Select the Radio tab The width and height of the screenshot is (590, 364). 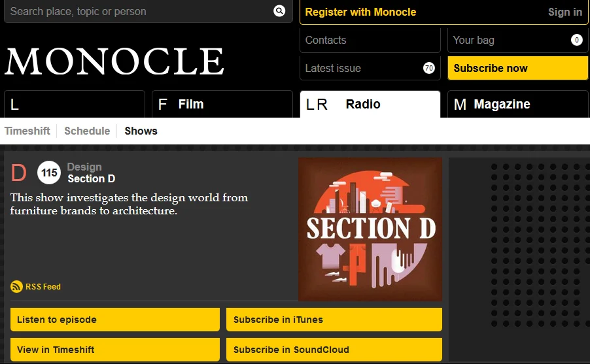coord(370,104)
